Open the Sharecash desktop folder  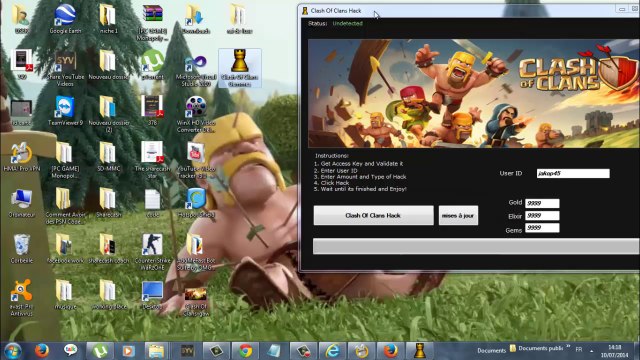pyautogui.click(x=108, y=203)
